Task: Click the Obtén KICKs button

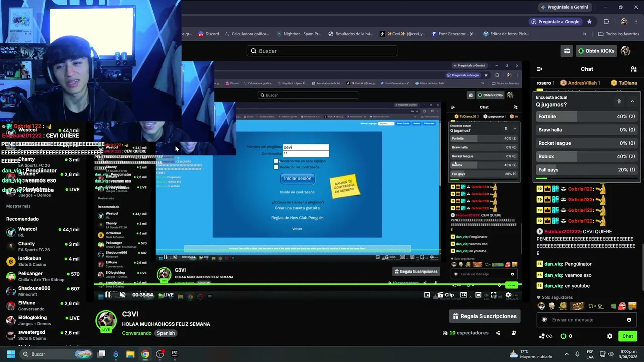Action: coord(596,51)
